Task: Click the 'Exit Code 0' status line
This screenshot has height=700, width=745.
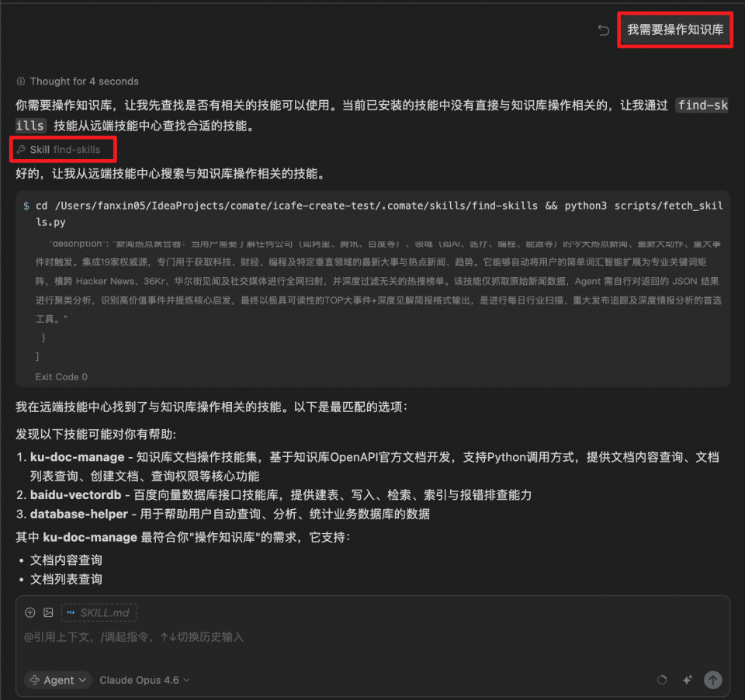Action: click(61, 377)
